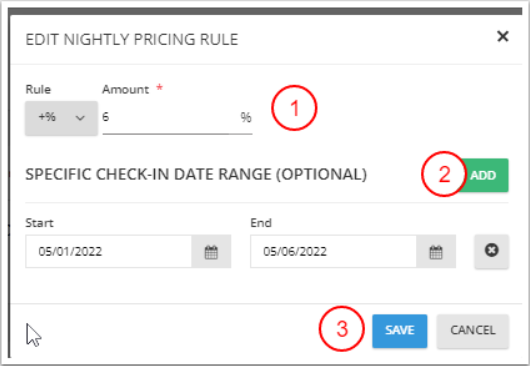530x366 pixels.
Task: Click the Specific Check-In Date Range heading
Action: click(x=196, y=175)
